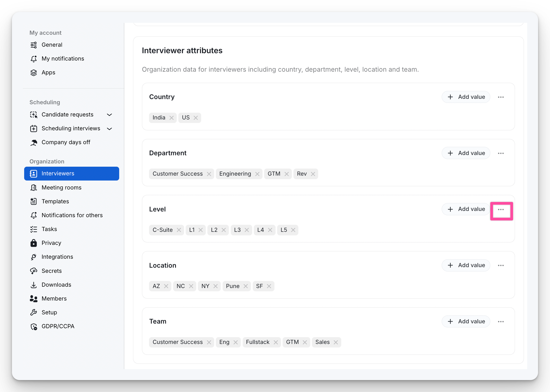Open the Country more options menu
Viewport: 550px width, 392px height.
[501, 97]
